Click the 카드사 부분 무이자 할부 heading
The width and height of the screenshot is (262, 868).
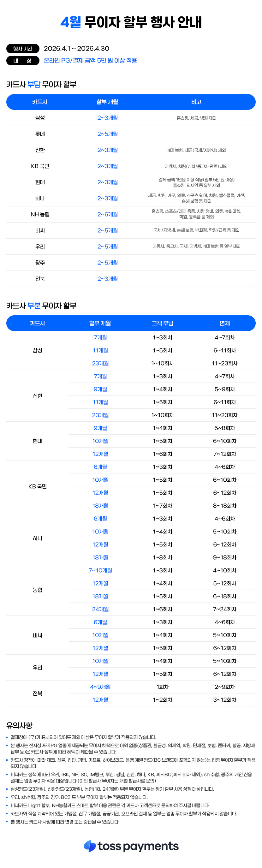(x=41, y=306)
